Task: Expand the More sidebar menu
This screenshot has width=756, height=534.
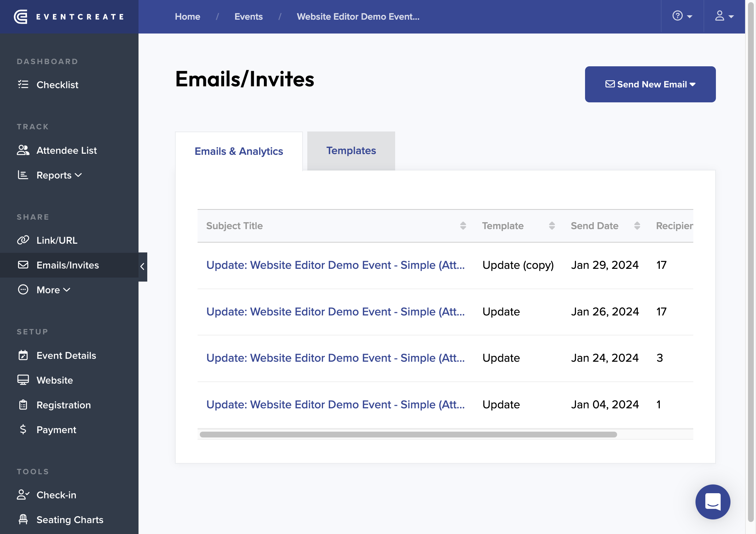Action: pyautogui.click(x=44, y=290)
